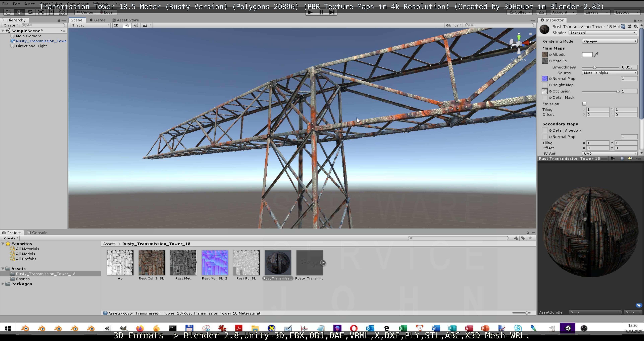Switch to the Console tab

[x=37, y=233]
